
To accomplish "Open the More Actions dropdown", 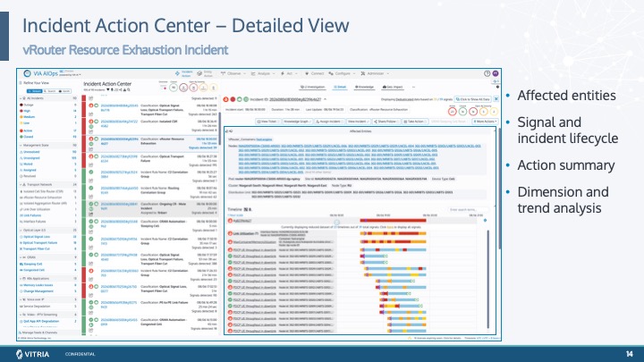I will (x=485, y=122).
